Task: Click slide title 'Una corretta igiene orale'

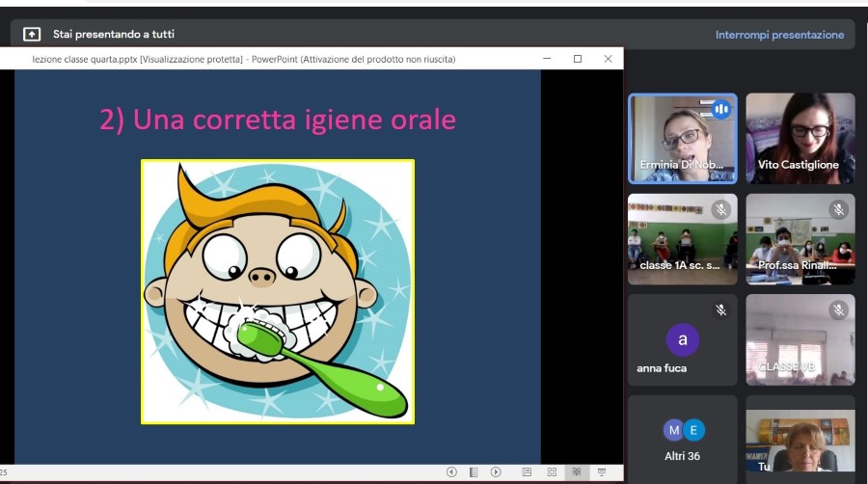Action: 278,120
